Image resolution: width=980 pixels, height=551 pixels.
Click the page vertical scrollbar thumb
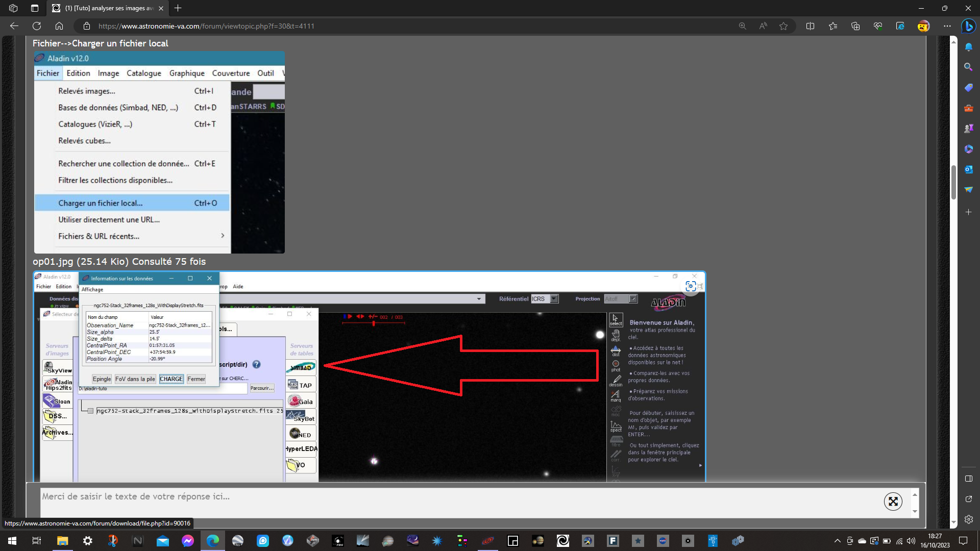pyautogui.click(x=953, y=182)
